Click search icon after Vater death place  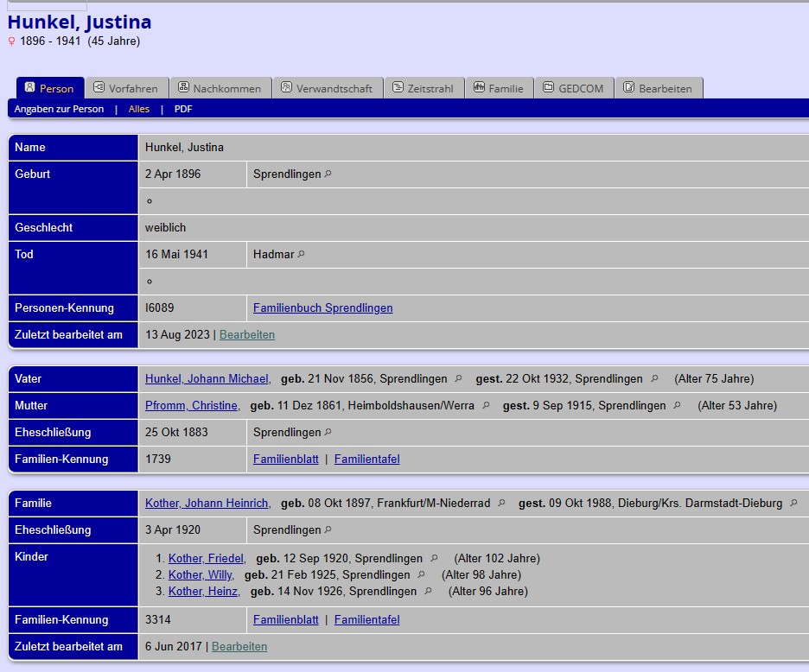point(654,378)
